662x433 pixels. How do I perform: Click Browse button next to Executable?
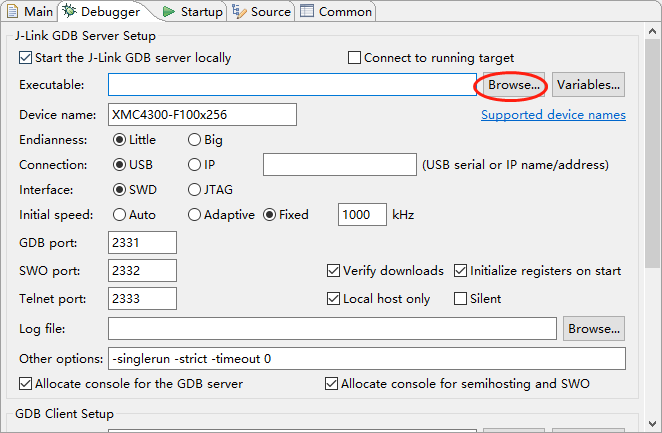pos(513,85)
